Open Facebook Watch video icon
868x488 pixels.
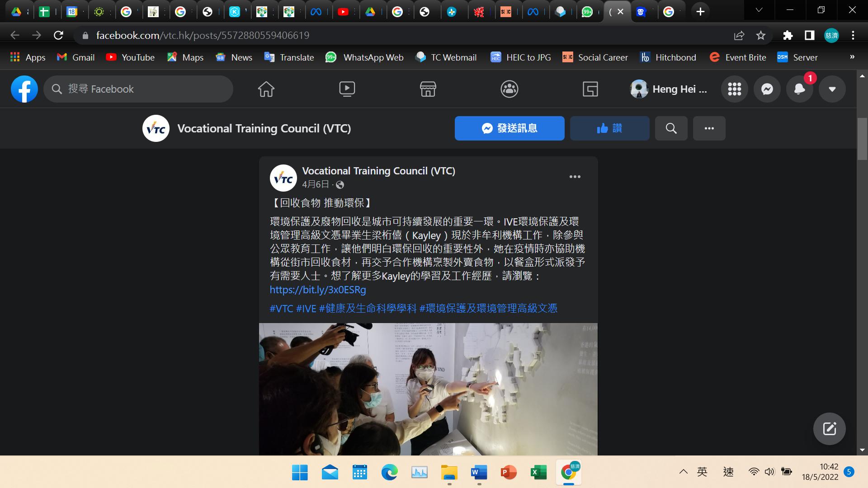(x=347, y=89)
